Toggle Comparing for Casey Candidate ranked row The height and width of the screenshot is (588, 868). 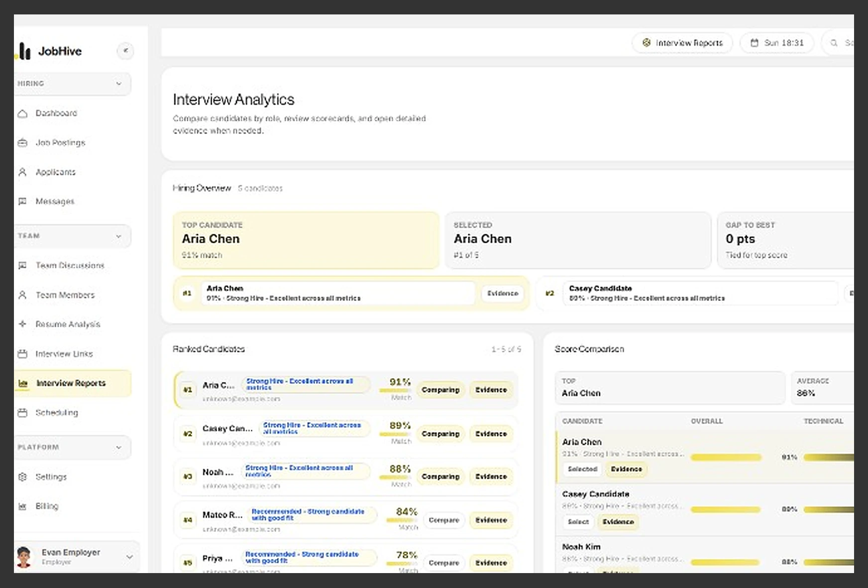(440, 434)
